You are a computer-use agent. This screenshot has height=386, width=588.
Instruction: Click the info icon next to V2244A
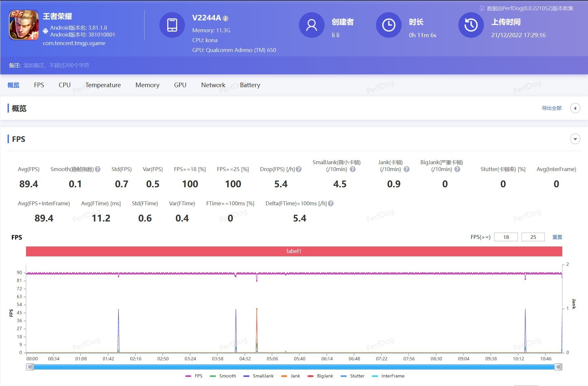coord(226,18)
